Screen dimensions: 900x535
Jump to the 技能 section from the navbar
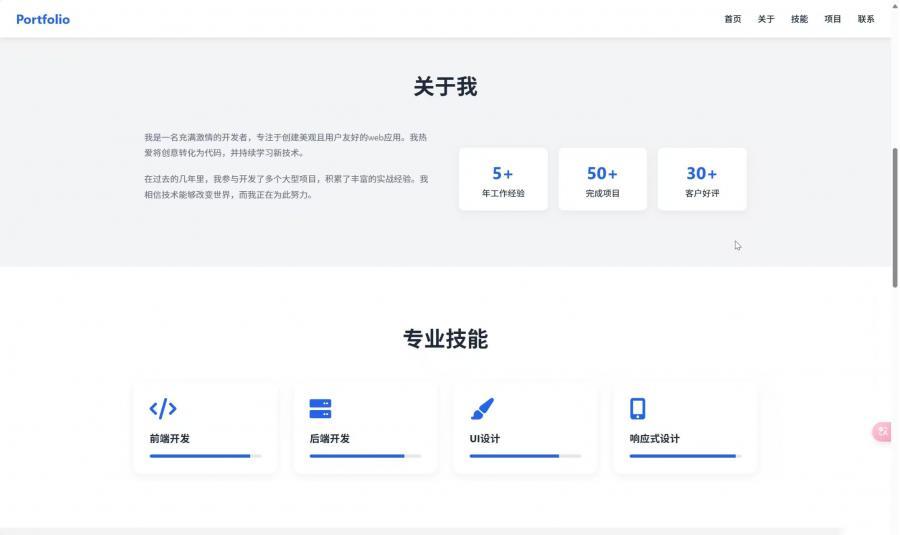click(x=799, y=19)
